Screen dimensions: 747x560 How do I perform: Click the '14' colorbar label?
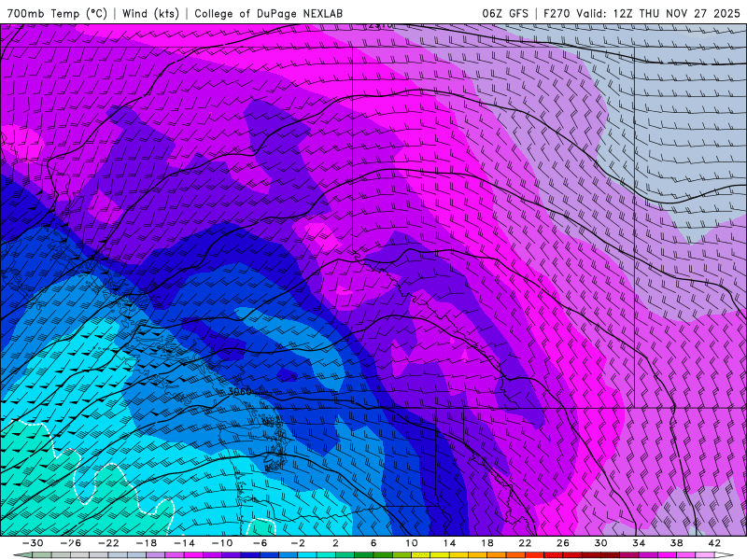point(449,543)
